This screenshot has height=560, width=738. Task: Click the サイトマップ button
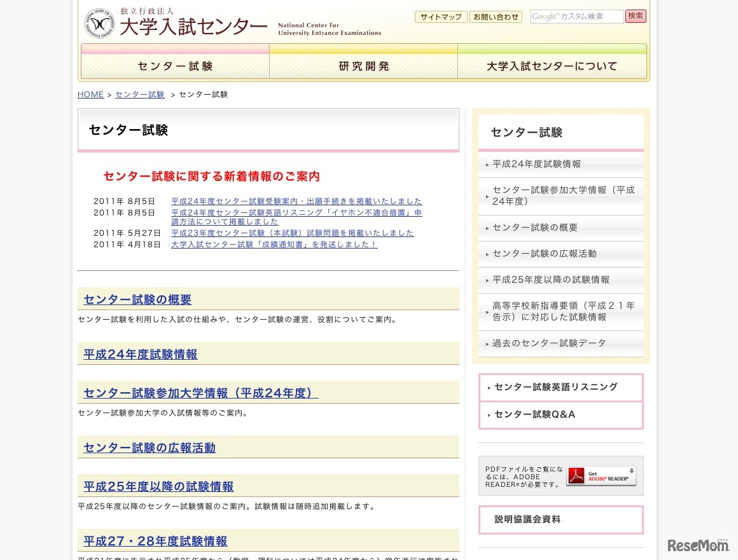click(x=440, y=17)
